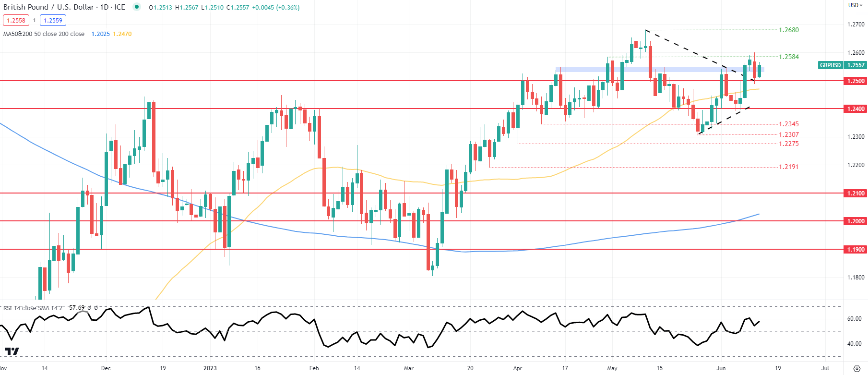The height and width of the screenshot is (375, 868).
Task: Click the RSI value 57.69
Action: [x=77, y=307]
